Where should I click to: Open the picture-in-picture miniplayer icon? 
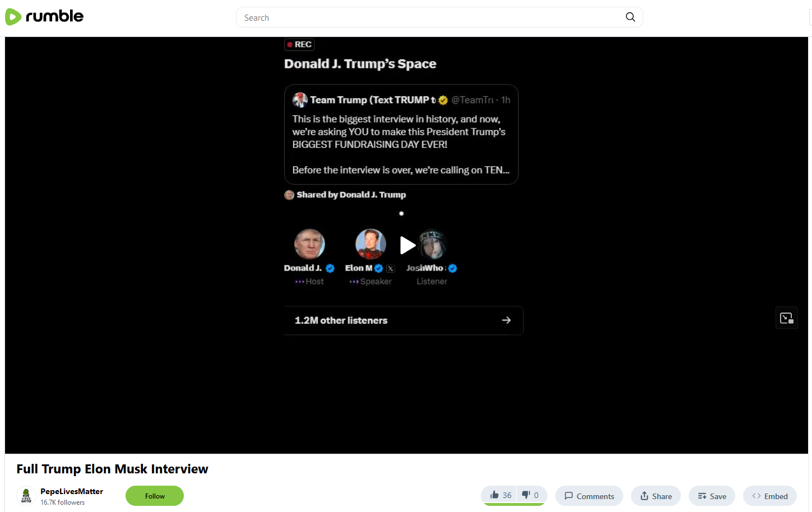[787, 318]
